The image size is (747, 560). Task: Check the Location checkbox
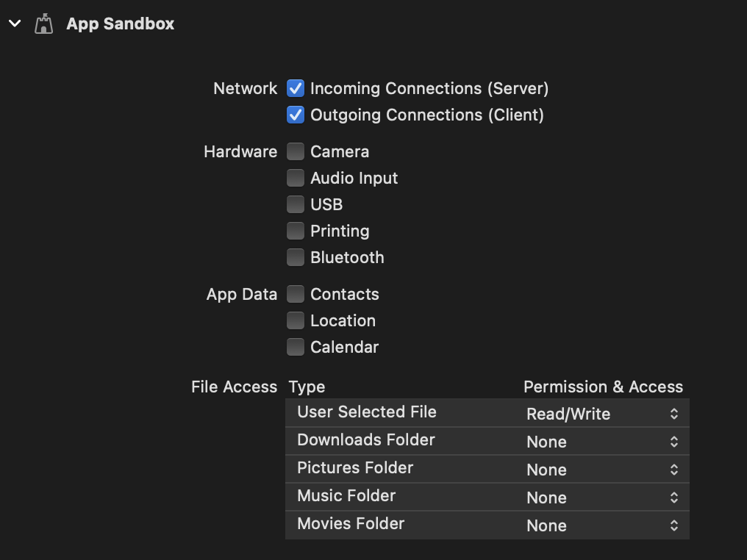(295, 320)
